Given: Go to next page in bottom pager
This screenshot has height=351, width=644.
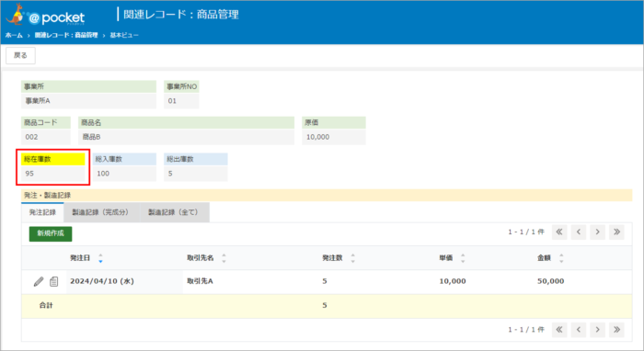Looking at the screenshot, I should pyautogui.click(x=598, y=330).
